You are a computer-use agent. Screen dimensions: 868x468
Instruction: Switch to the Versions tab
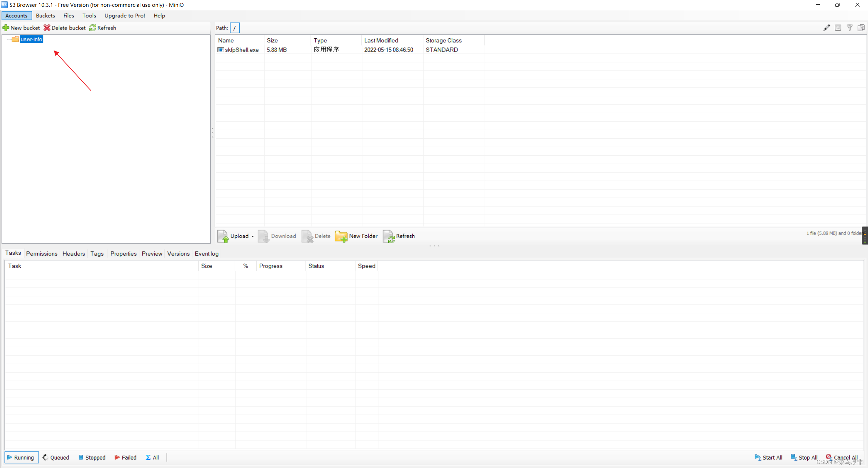coord(178,254)
